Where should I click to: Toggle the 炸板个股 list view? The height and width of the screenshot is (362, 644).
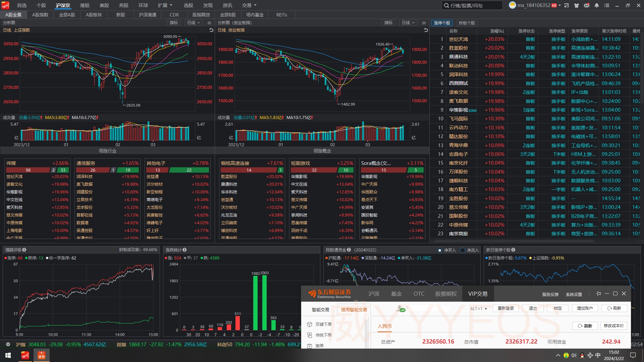[x=467, y=23]
